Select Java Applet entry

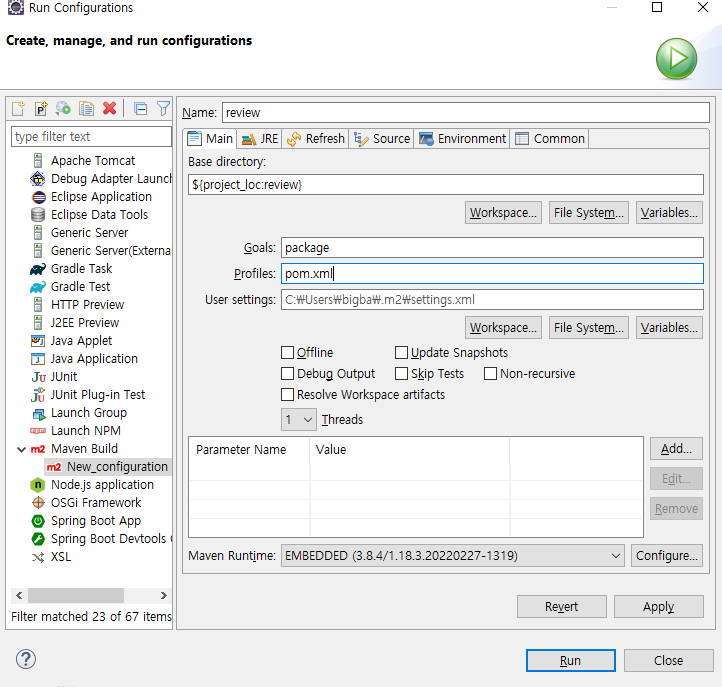pos(71,341)
